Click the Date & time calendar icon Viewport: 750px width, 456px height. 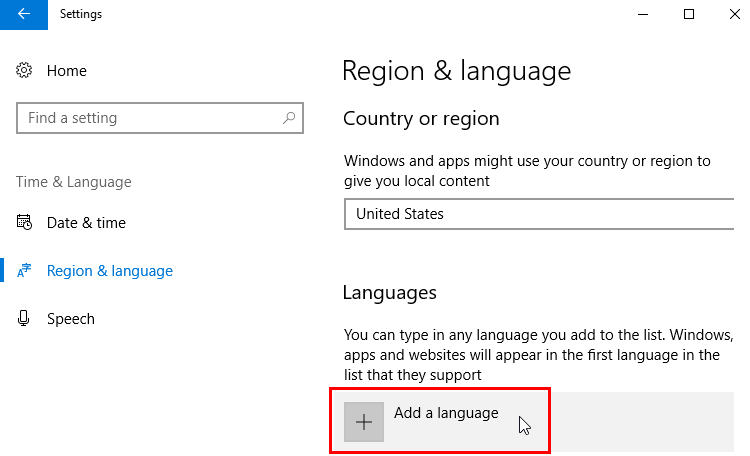coord(24,222)
